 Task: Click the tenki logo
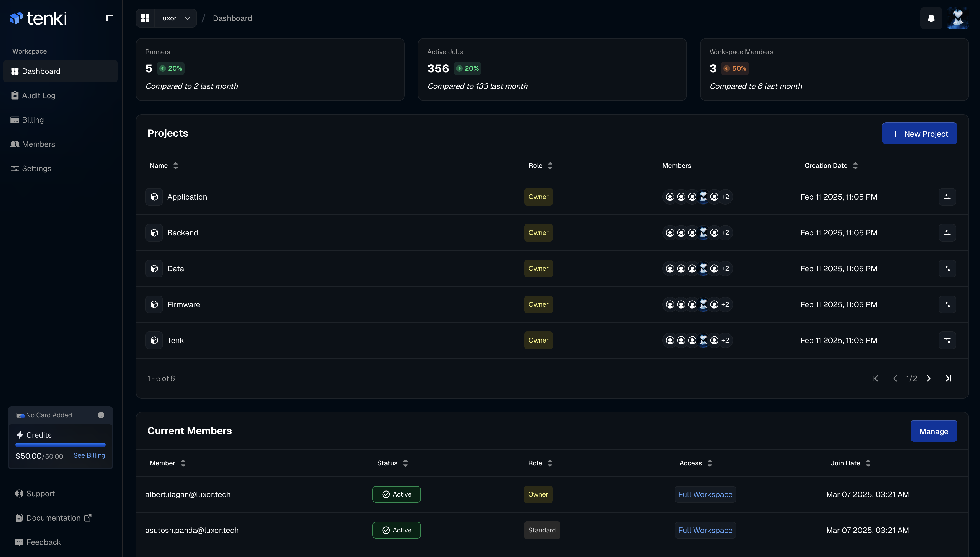(38, 18)
